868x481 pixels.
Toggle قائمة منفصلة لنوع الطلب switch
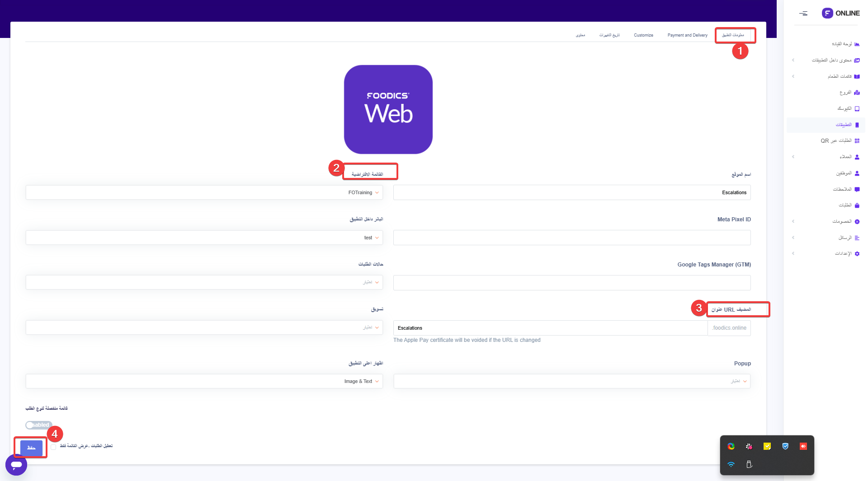[39, 425]
